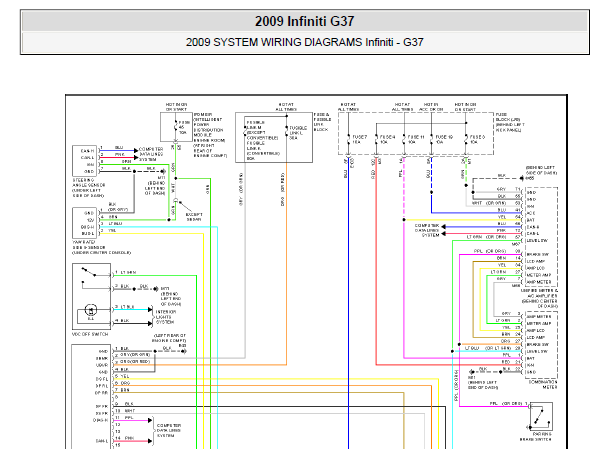Viewport: 605px width, 449px height.
Task: Click the LEVEL SW terminal on unified meter
Action: 537,240
